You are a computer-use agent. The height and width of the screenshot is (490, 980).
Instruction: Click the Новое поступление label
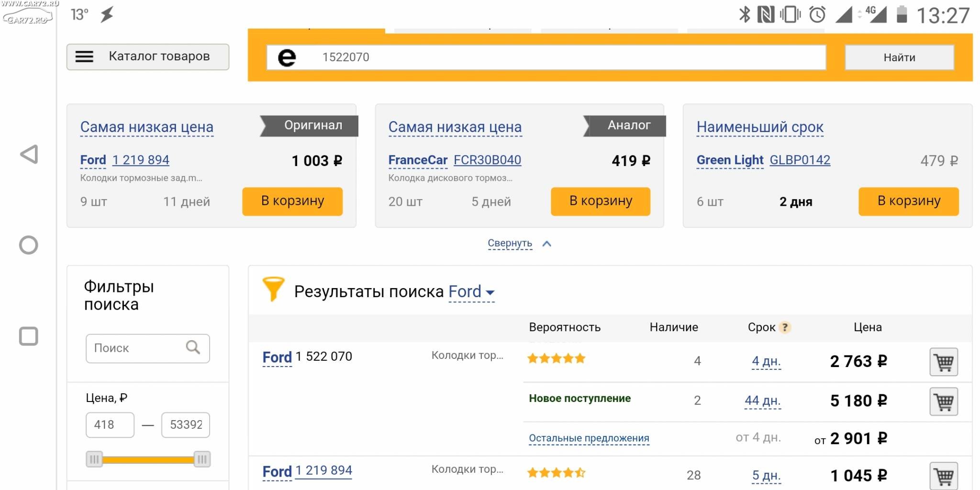point(579,398)
